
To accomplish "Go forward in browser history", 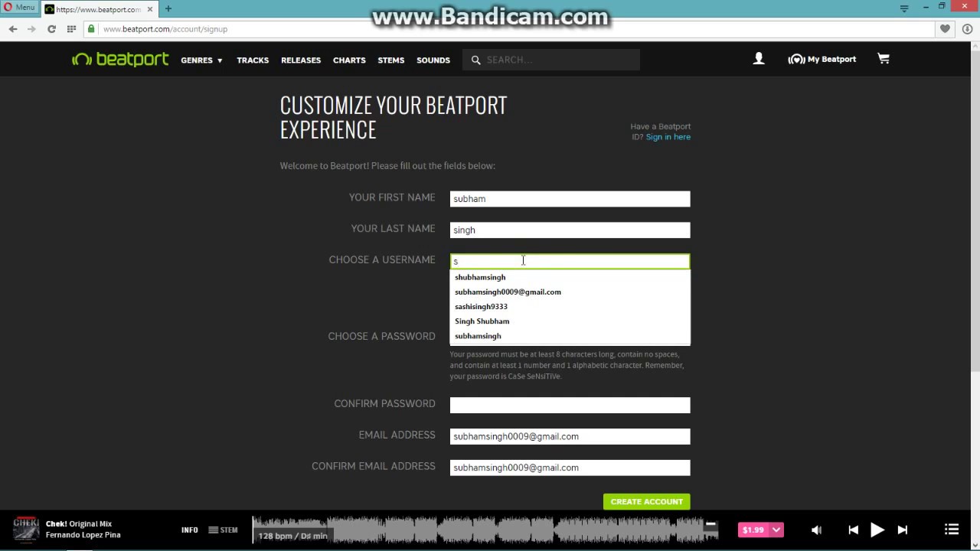I will pyautogui.click(x=31, y=29).
